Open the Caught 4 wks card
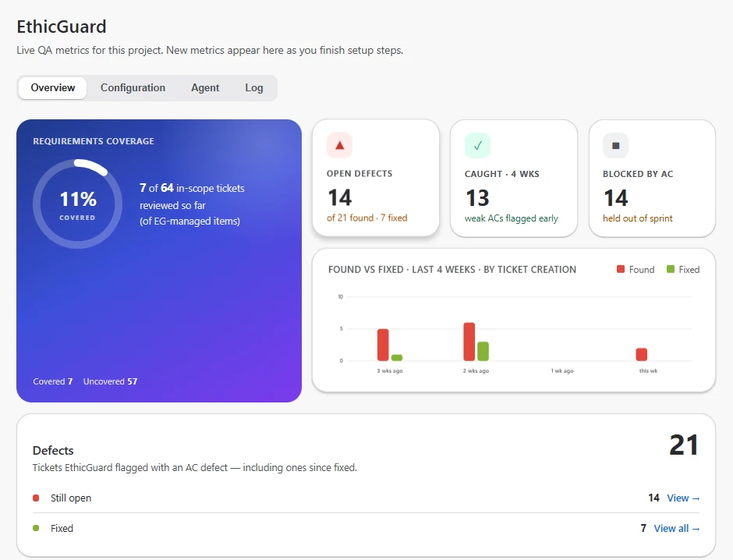 tap(514, 178)
